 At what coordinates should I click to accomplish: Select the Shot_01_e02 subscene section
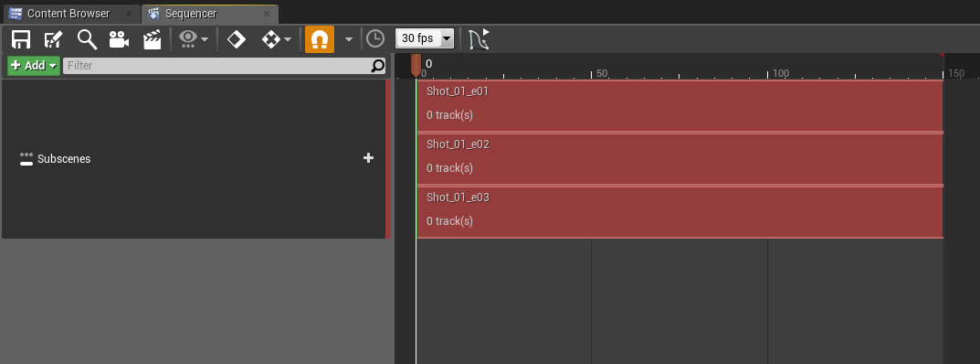[680, 159]
